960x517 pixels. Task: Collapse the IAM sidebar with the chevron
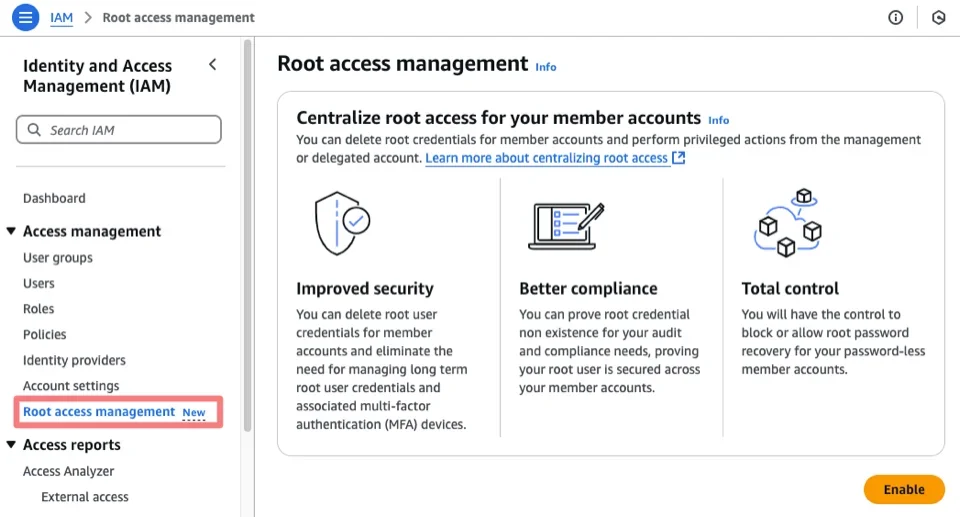212,65
